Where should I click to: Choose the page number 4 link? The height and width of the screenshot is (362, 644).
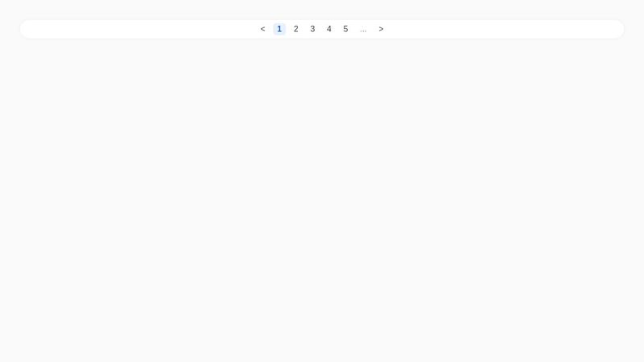pyautogui.click(x=329, y=29)
